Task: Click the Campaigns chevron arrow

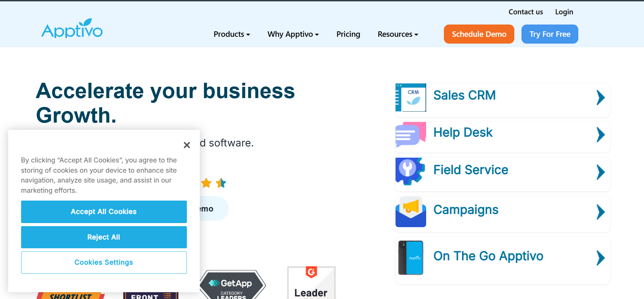Action: coord(601,212)
